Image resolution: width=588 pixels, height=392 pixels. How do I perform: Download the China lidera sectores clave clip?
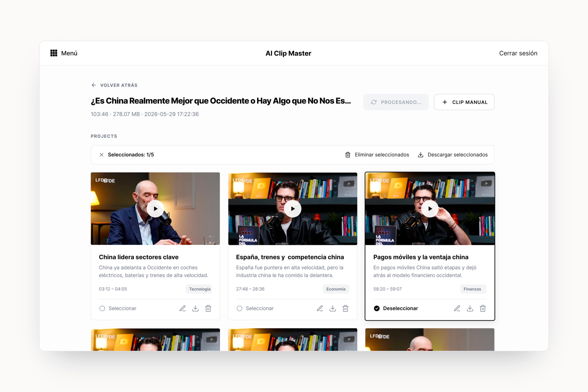(195, 308)
